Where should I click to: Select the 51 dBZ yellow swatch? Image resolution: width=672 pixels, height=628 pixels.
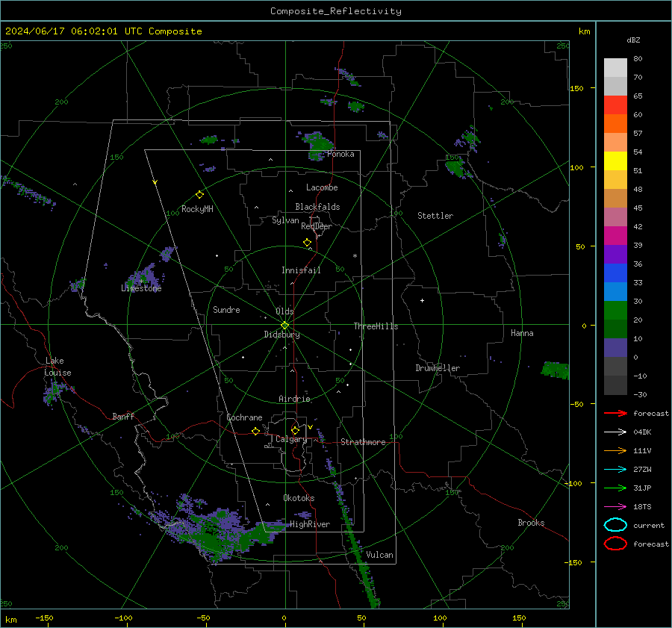(615, 161)
